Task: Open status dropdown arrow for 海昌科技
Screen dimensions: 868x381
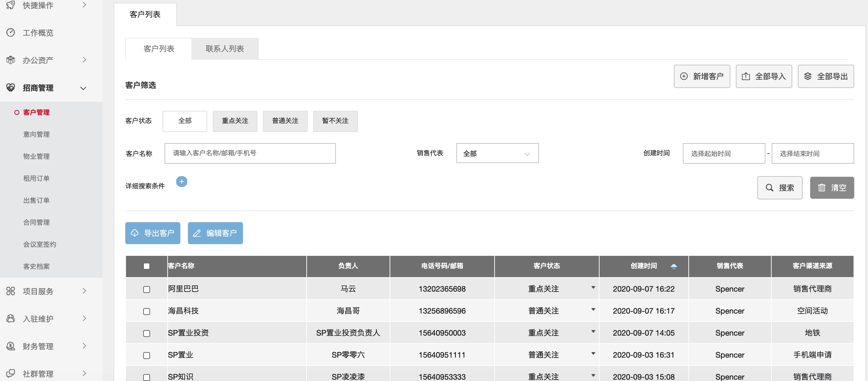Action: (593, 309)
